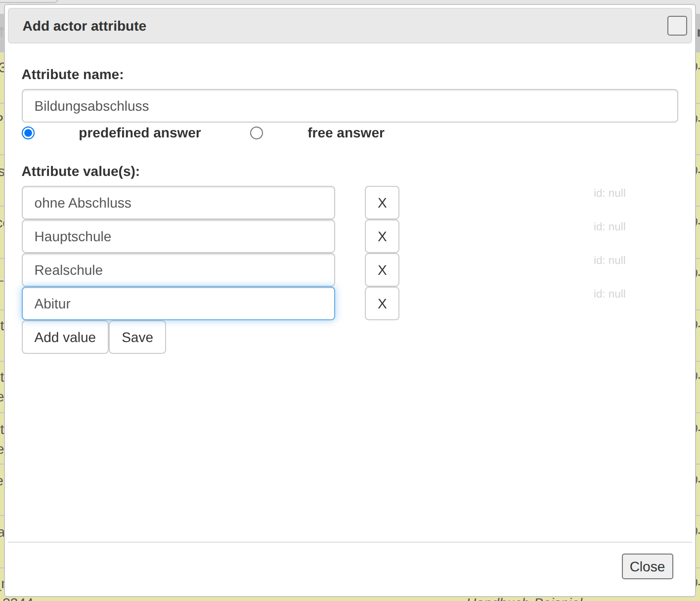Focus the 'ohne Abschluss' value field

coord(178,203)
